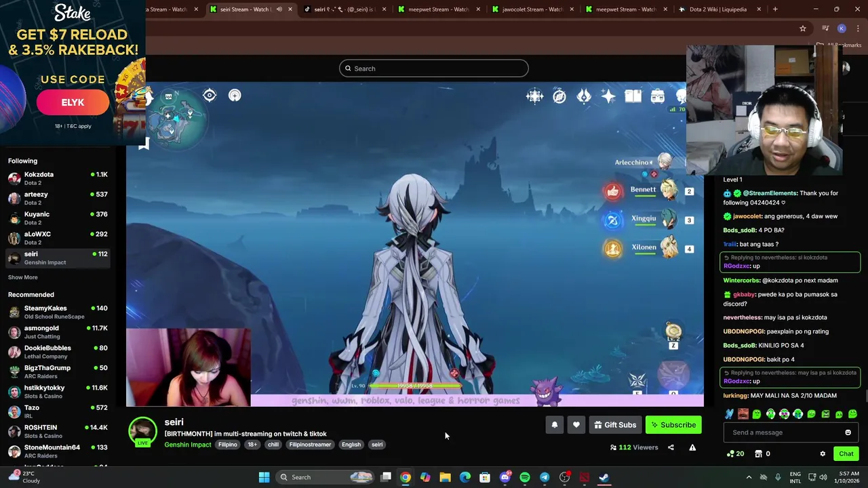This screenshot has width=868, height=488.
Task: Select the Filipino tag
Action: coord(227,445)
